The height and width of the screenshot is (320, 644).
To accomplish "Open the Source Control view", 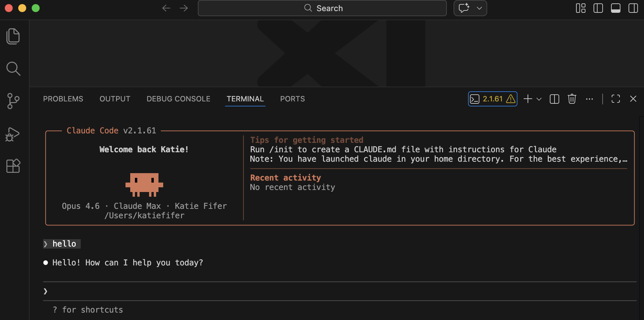I will click(13, 101).
